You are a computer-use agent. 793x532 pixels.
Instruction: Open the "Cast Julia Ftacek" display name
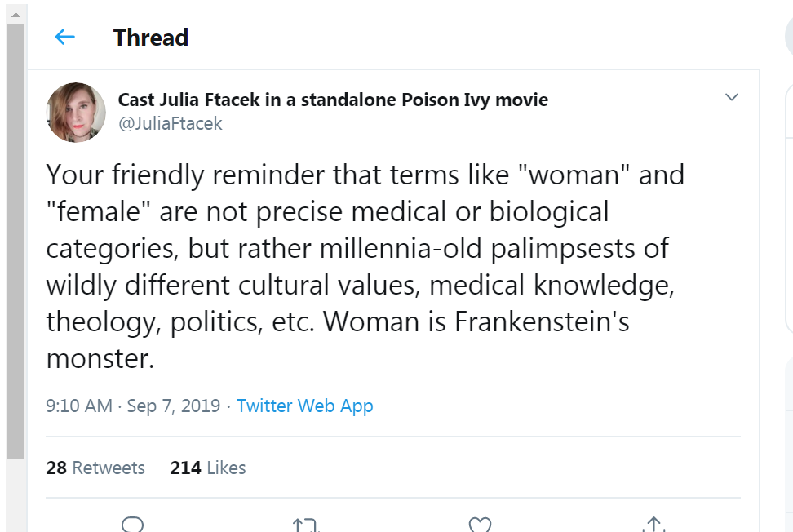[x=333, y=100]
